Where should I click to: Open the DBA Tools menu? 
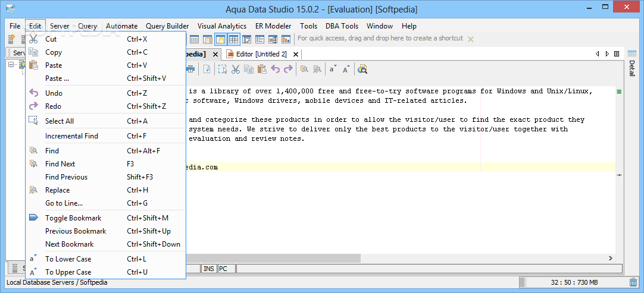[342, 26]
